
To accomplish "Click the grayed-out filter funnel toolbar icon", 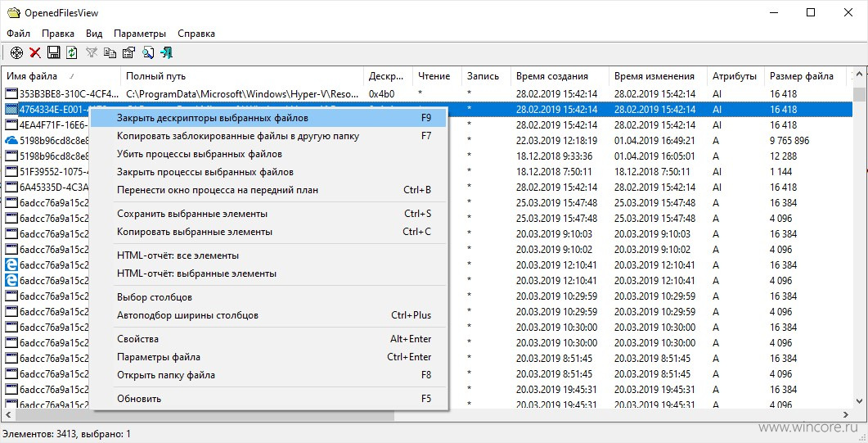I will click(x=92, y=52).
